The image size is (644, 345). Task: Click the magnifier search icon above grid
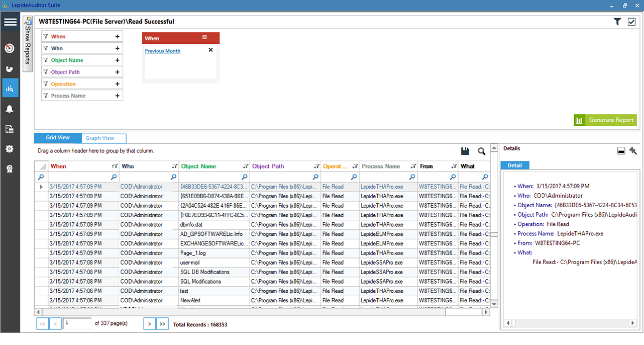[x=481, y=151]
